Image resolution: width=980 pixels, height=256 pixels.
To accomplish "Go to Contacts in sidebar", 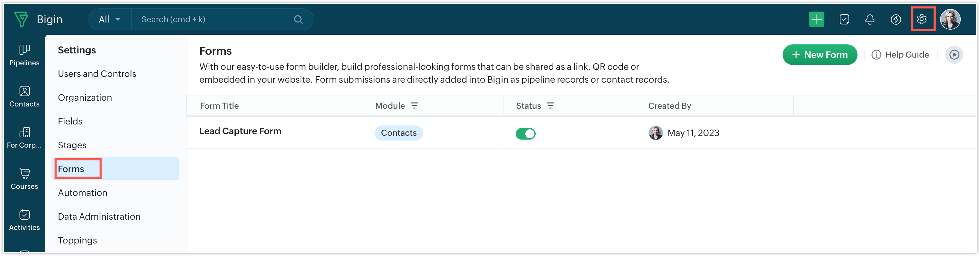I will [24, 96].
